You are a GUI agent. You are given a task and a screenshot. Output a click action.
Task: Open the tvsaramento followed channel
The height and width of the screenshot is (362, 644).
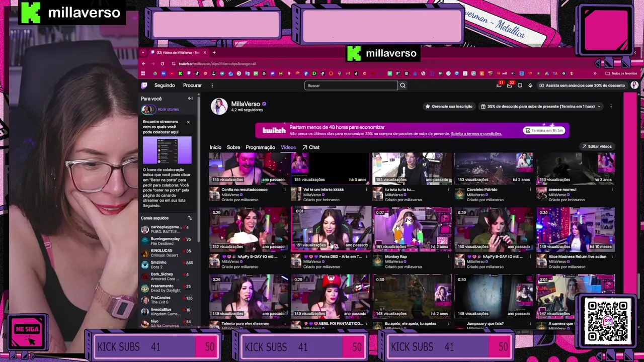(166, 288)
